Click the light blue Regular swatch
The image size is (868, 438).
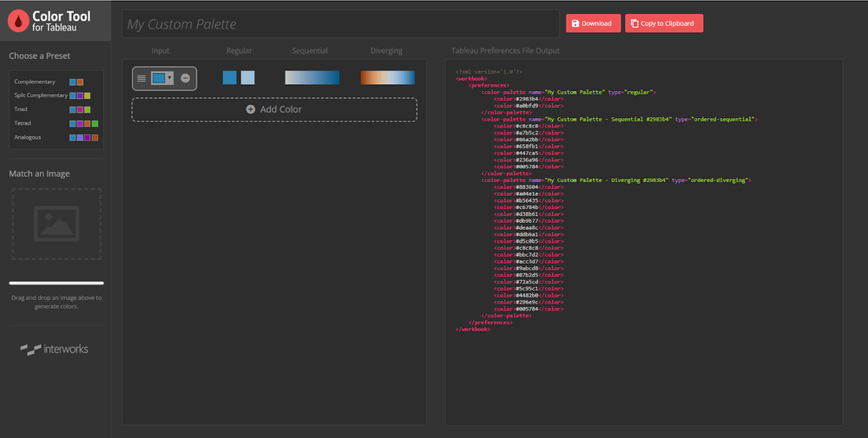[248, 78]
